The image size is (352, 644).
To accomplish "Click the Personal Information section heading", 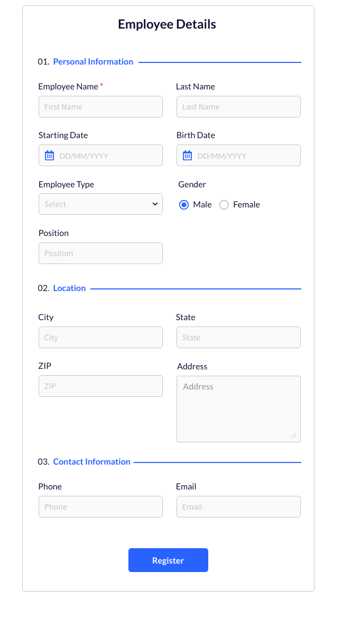I will click(x=93, y=62).
